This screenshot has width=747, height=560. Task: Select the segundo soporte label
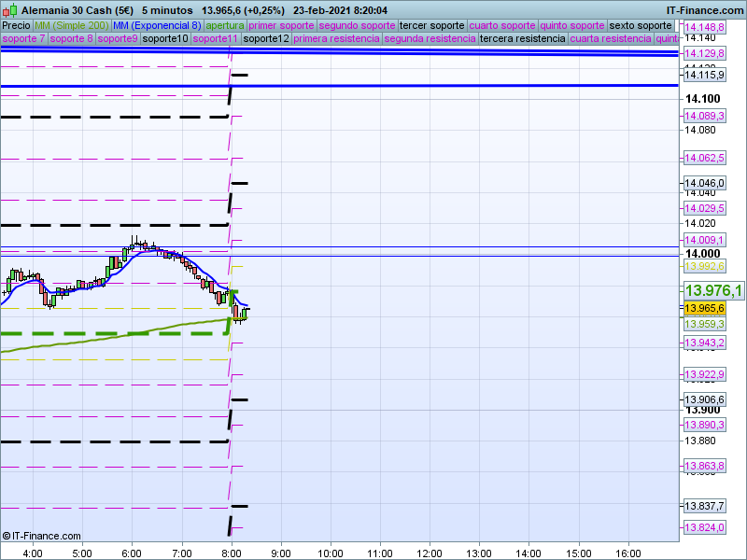(x=357, y=25)
